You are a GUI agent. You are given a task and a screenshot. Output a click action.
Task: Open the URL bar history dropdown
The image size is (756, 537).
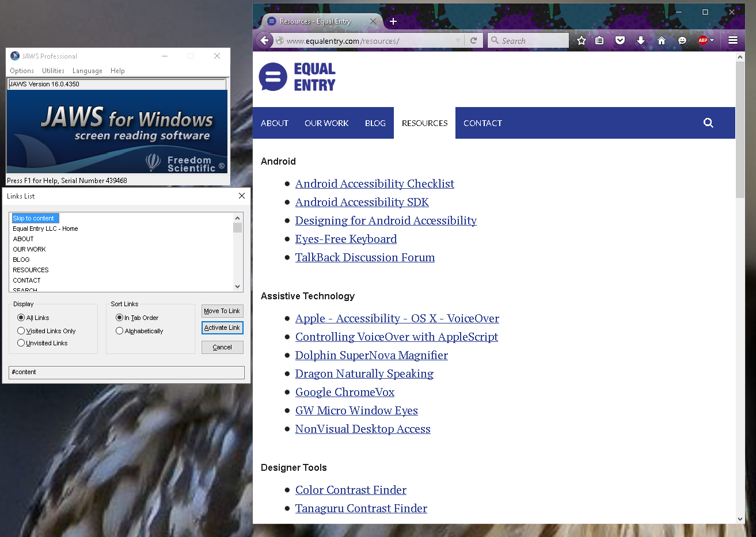click(458, 40)
